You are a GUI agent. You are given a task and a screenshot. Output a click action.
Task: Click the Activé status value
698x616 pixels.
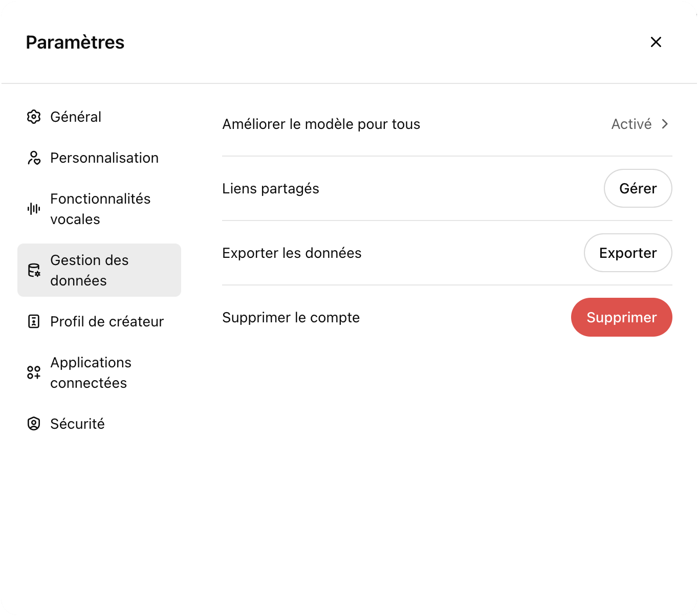(x=631, y=124)
